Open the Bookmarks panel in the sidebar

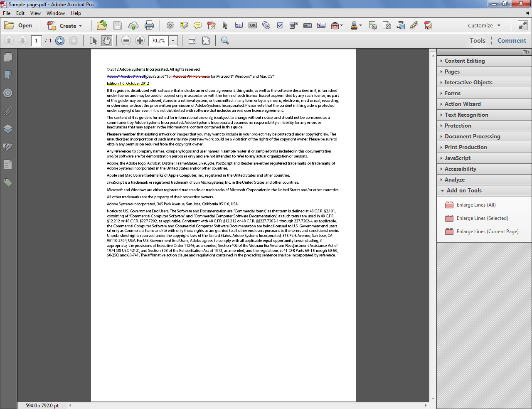point(7,75)
